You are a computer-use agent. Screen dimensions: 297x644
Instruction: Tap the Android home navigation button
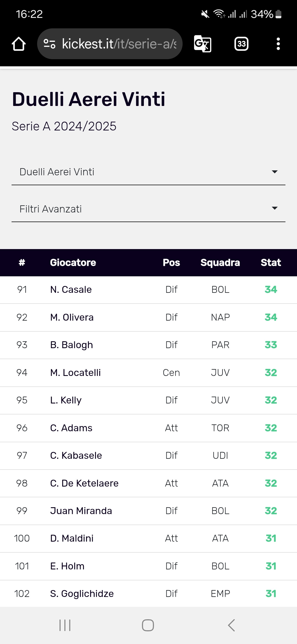pyautogui.click(x=148, y=625)
